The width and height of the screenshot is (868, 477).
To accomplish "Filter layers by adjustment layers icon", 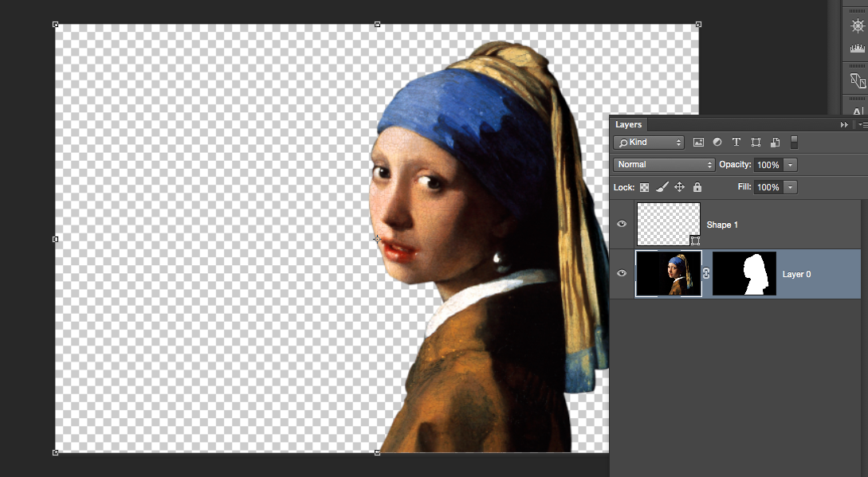I will (717, 143).
